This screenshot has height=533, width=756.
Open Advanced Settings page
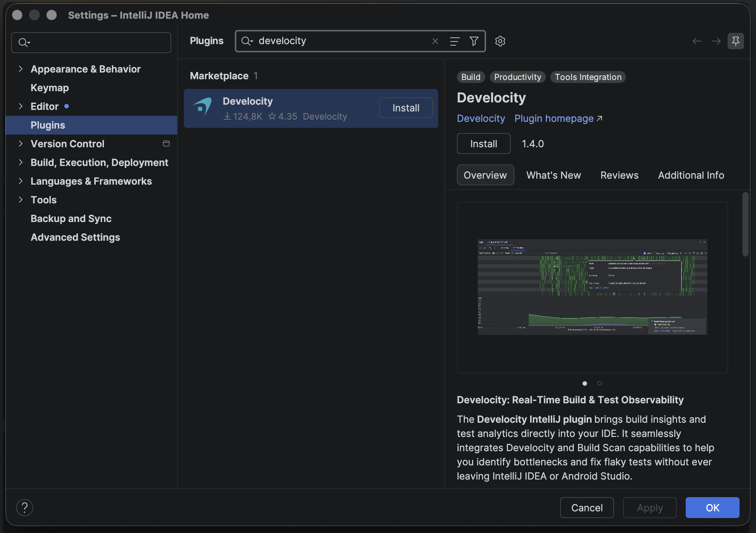75,237
